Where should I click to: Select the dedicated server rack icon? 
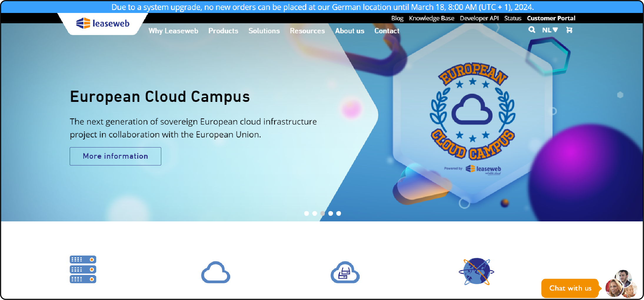point(83,269)
